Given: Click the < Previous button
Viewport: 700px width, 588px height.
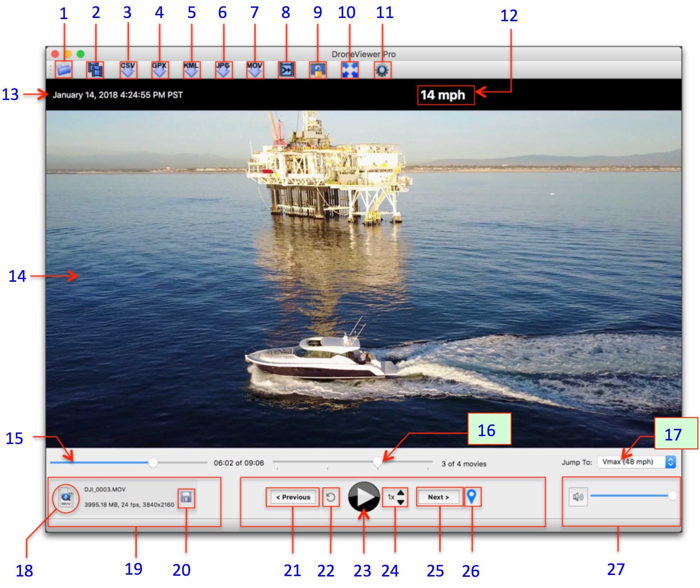Looking at the screenshot, I should click(293, 497).
